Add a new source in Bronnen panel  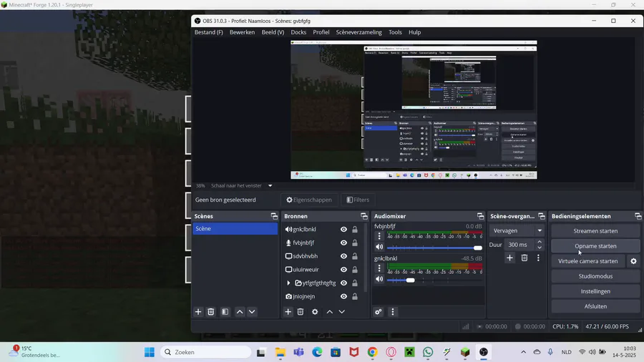coord(288,312)
